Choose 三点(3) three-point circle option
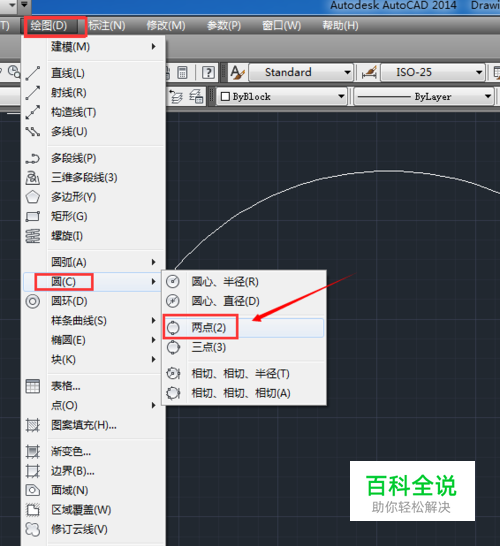The height and width of the screenshot is (546, 500). (244, 347)
